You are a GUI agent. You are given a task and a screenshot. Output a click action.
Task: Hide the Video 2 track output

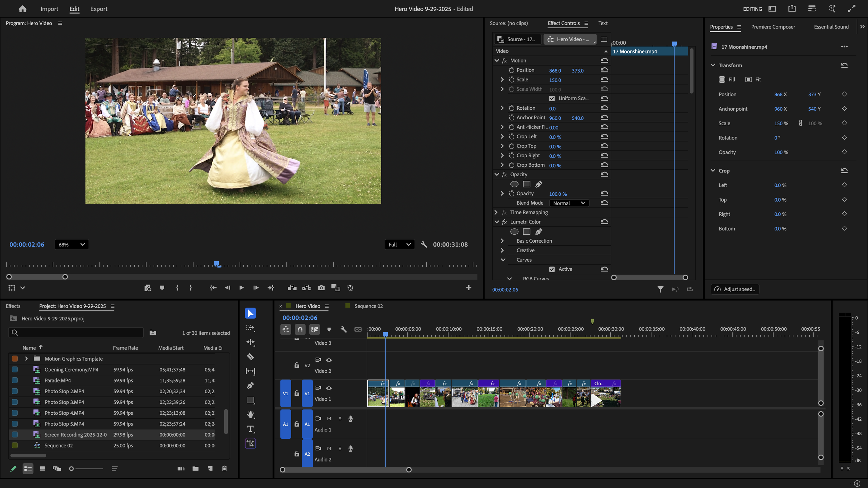click(x=329, y=360)
